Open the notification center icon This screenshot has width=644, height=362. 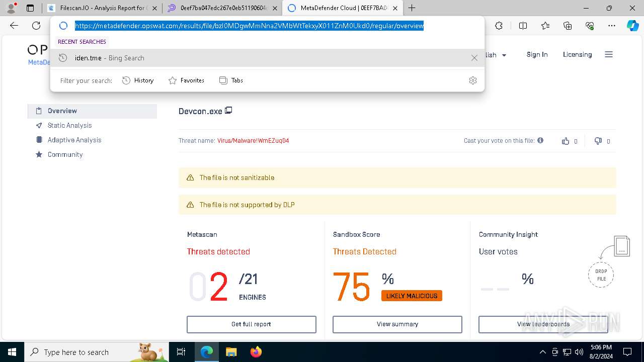click(627, 352)
